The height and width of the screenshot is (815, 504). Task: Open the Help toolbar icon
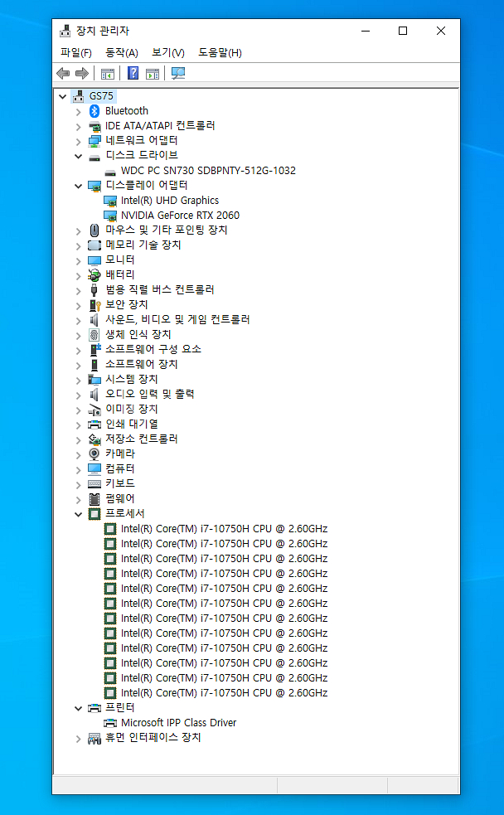click(133, 73)
